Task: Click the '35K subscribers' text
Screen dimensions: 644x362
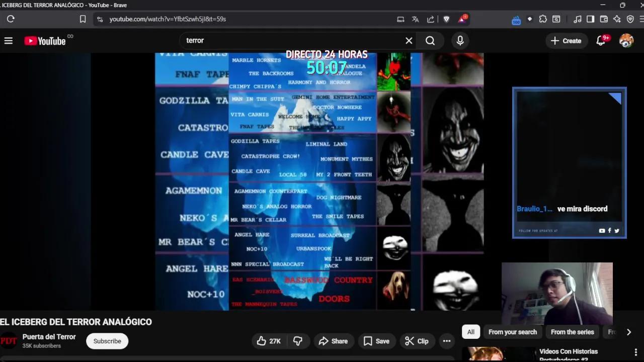Action: [41, 346]
